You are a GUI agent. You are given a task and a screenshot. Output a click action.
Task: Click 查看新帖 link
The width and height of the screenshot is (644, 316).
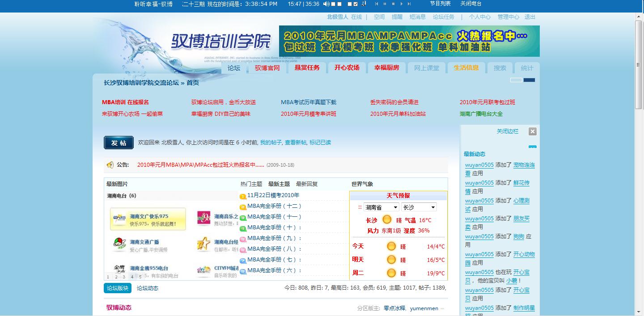296,143
